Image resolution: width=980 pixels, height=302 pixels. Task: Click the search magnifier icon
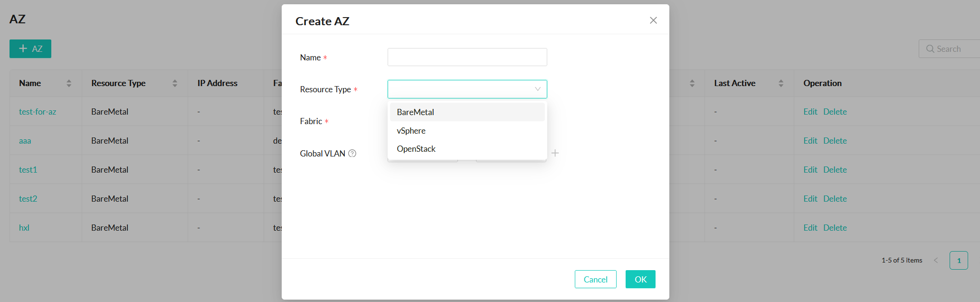[x=930, y=49]
